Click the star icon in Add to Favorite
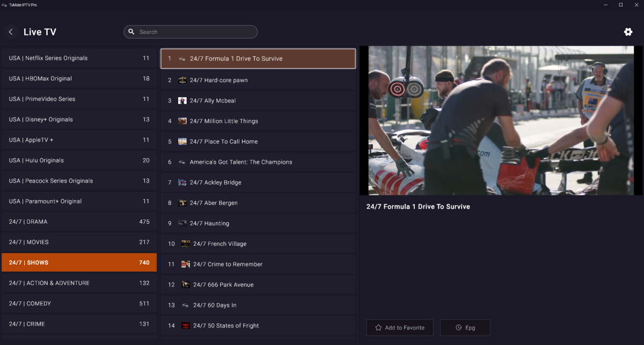 tap(378, 328)
